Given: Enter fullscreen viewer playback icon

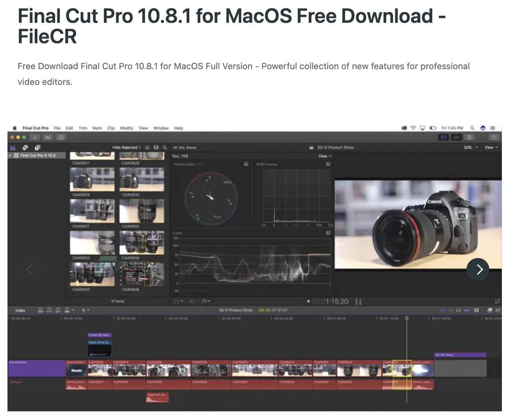Looking at the screenshot, I should [x=497, y=301].
